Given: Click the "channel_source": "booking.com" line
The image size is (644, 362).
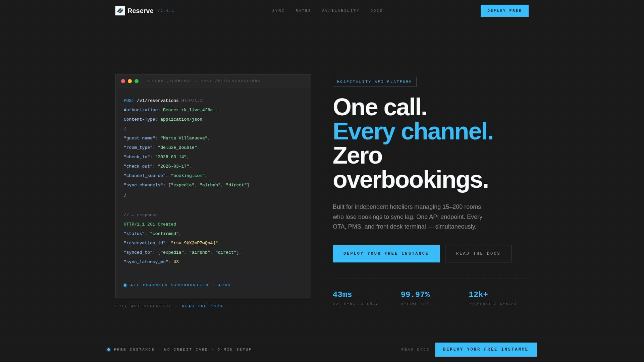Looking at the screenshot, I should tap(165, 176).
